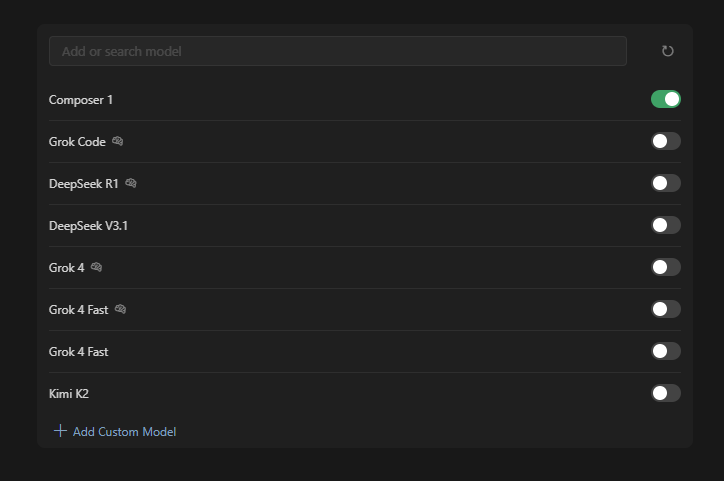This screenshot has width=724, height=481.
Task: Focus the Add or search model field
Action: (x=338, y=51)
